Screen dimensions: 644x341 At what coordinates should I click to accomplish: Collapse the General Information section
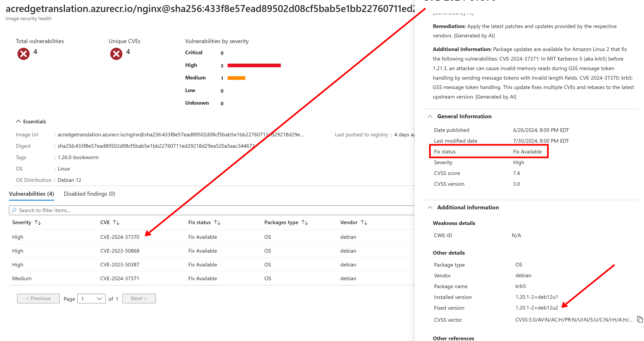430,116
